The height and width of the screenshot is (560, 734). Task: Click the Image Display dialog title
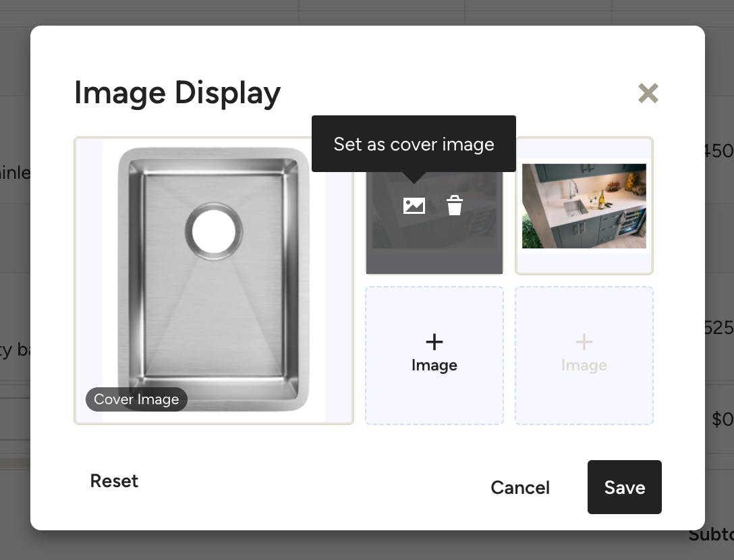tap(177, 92)
